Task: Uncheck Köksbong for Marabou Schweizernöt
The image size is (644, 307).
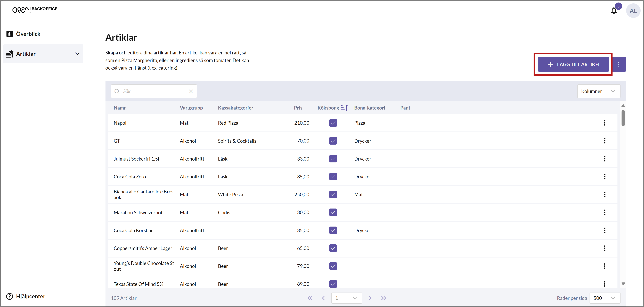Action: 333,212
